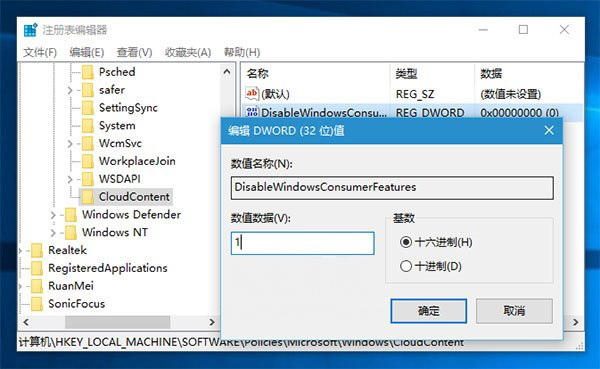Click the Registry Editor app icon in title bar
Screen dimensions: 600x369
(x=30, y=29)
